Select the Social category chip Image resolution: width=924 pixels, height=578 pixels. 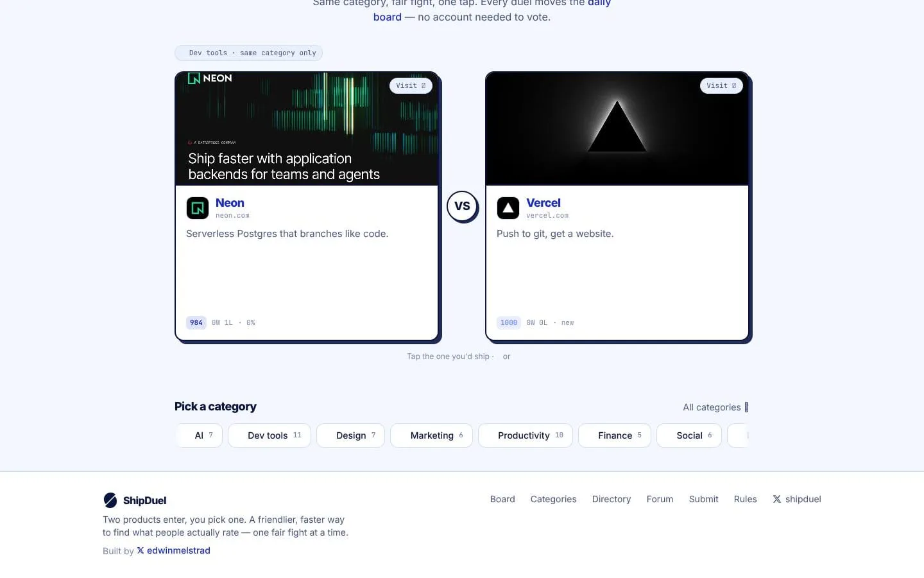689,435
